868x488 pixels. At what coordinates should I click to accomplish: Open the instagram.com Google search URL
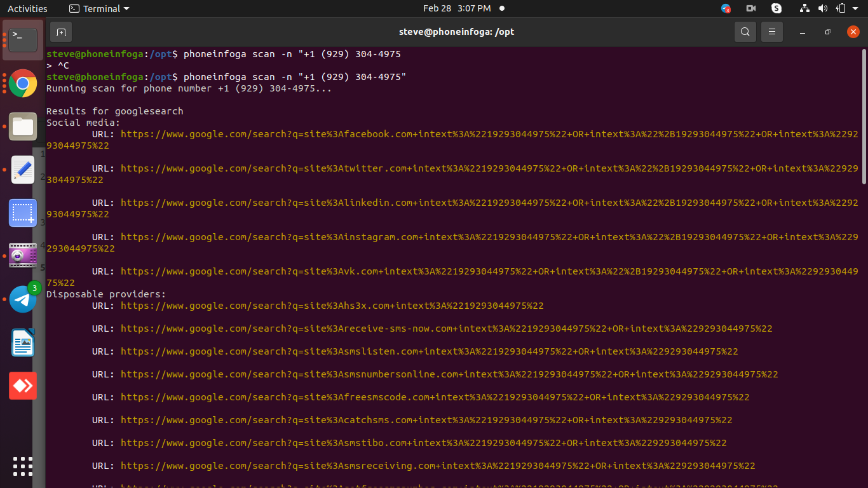(452, 243)
